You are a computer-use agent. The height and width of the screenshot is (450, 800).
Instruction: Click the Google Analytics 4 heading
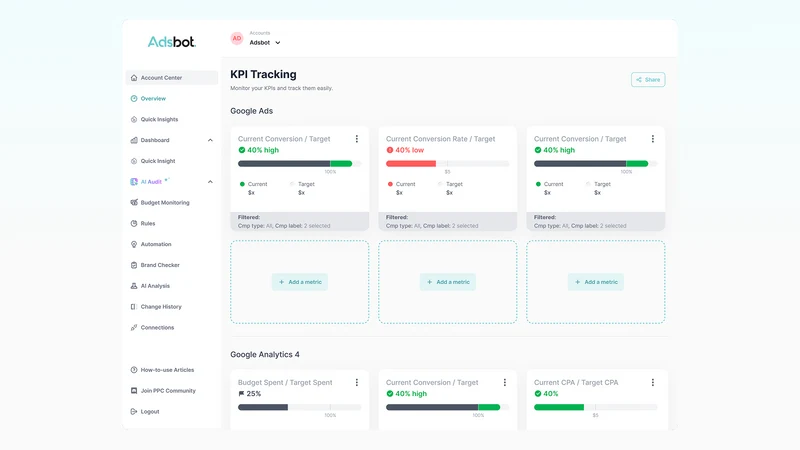pos(265,355)
